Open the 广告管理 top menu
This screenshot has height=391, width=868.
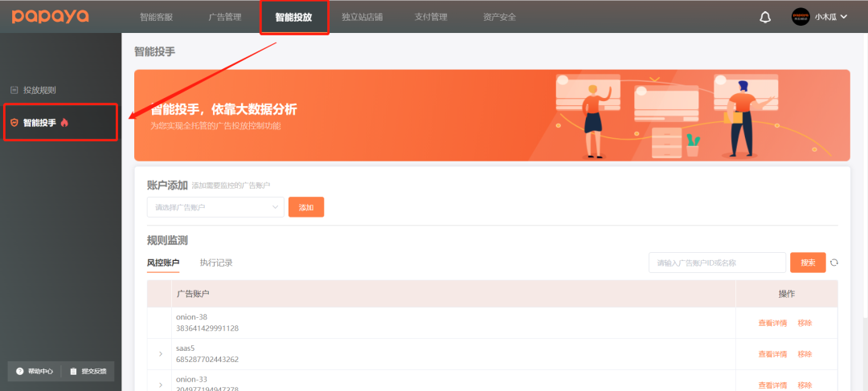click(x=225, y=17)
